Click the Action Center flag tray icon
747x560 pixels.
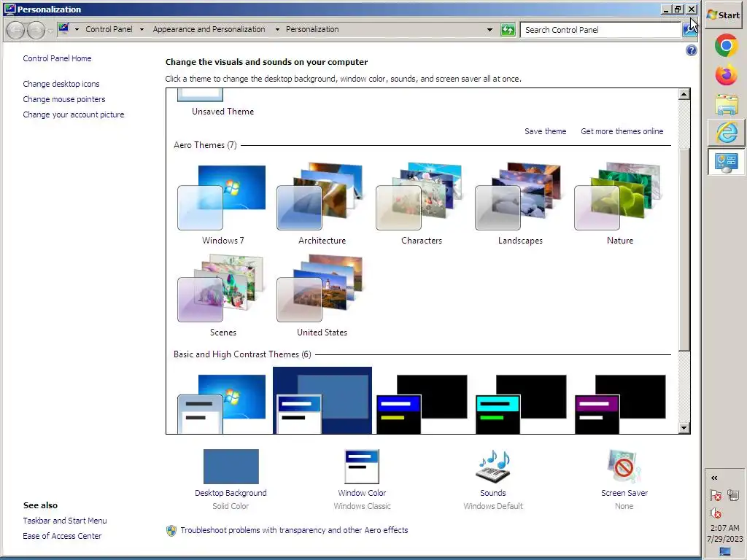tap(716, 495)
